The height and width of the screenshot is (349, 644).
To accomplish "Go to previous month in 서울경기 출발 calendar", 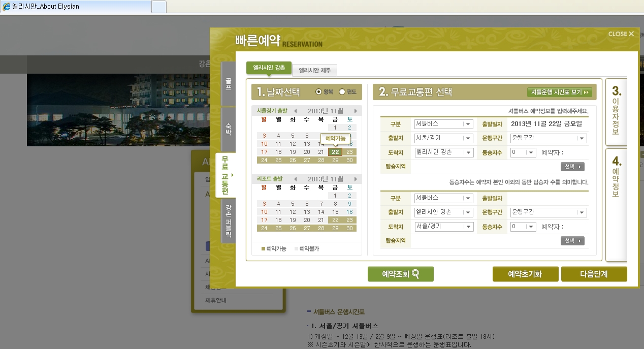I will click(x=296, y=111).
